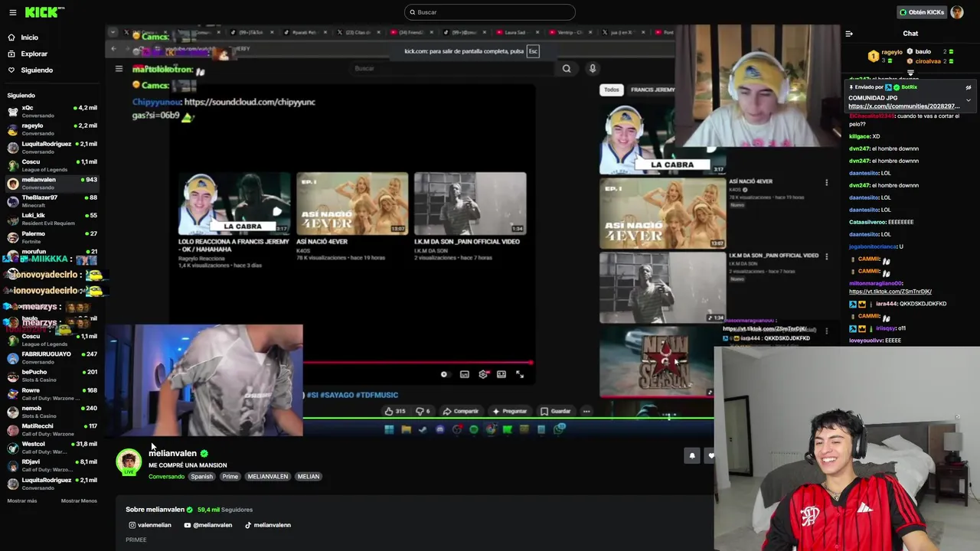Focus the Buscar search field

click(x=490, y=12)
